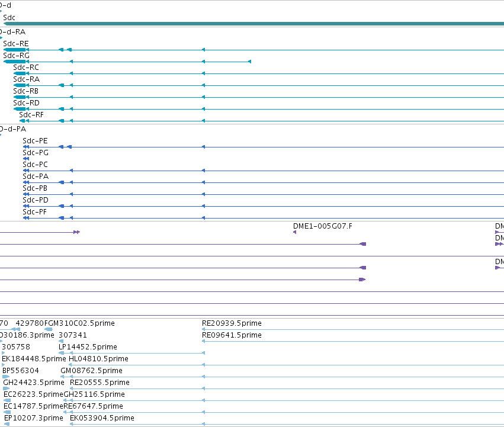Click the Sdc gene label
Image resolution: width=504 pixels, height=427 pixels.
pyautogui.click(x=9, y=18)
